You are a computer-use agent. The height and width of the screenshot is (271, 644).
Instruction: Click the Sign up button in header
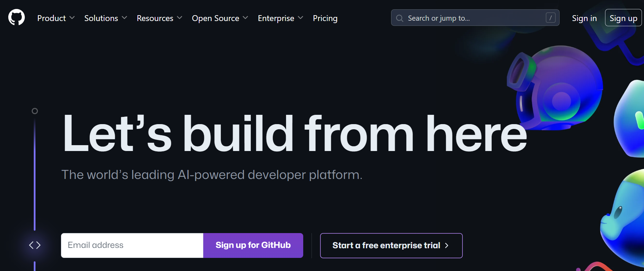tap(623, 18)
